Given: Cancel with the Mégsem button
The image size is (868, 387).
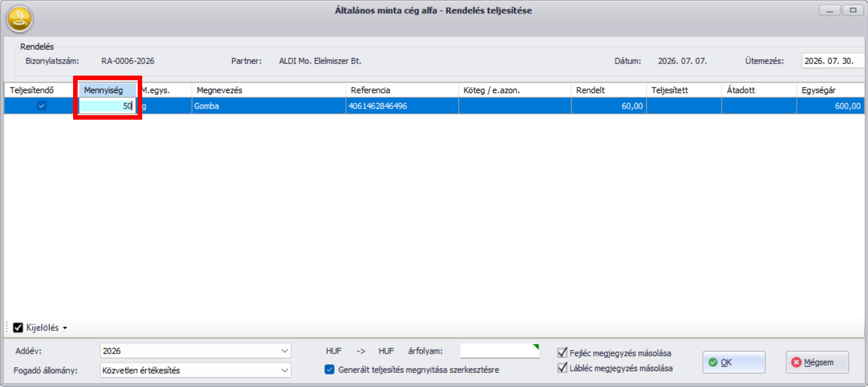Looking at the screenshot, I should [x=817, y=362].
